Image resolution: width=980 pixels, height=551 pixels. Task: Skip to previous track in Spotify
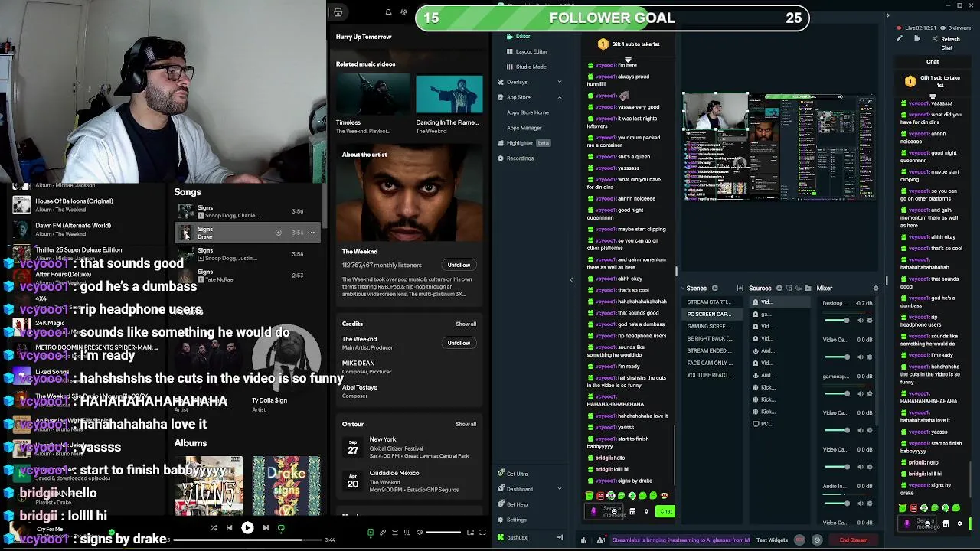(x=229, y=528)
